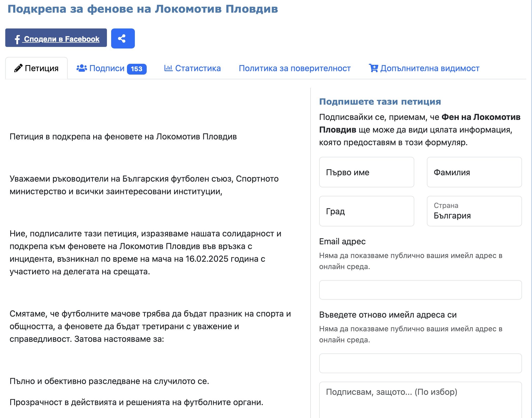The height and width of the screenshot is (418, 532).
Task: Focus the Фамилия input field
Action: pos(474,172)
